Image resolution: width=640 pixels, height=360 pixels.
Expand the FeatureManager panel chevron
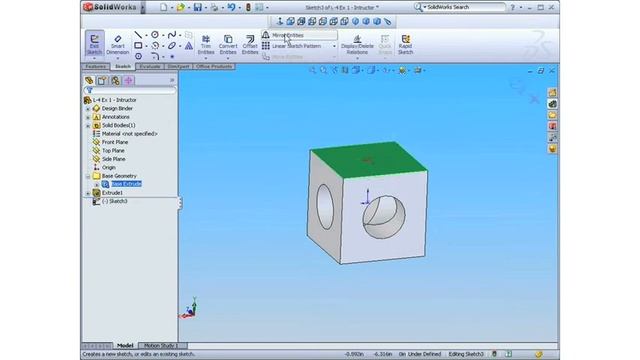(x=172, y=80)
